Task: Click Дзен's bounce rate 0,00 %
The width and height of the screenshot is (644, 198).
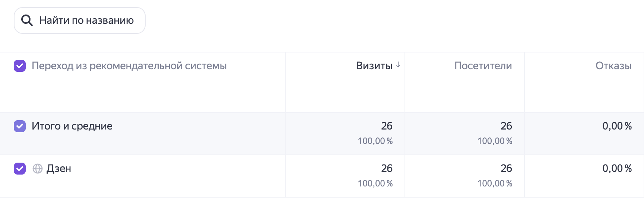Action: tap(617, 168)
